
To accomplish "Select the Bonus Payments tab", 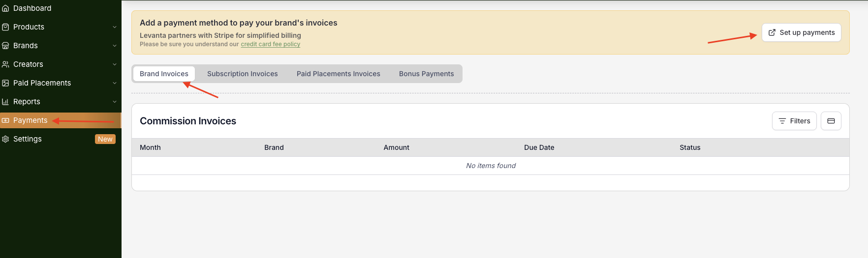I will (426, 74).
